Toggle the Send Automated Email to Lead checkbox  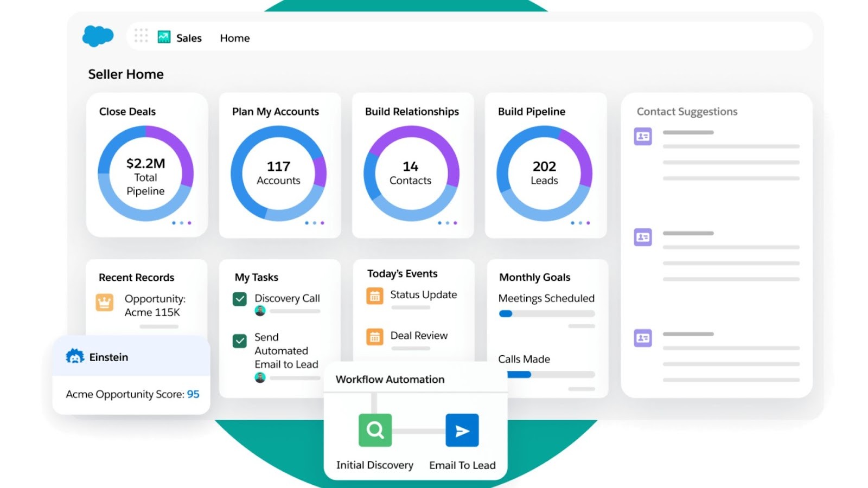[x=239, y=341]
